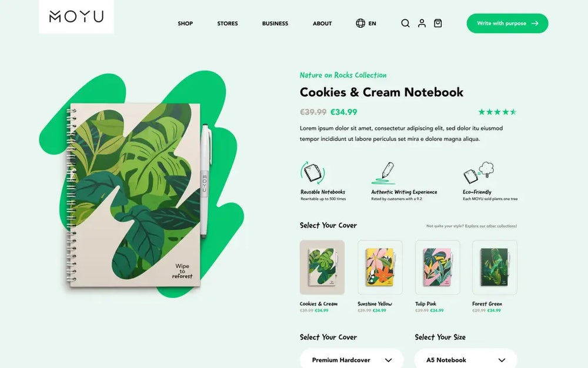The image size is (588, 368).
Task: Click the Authentic Writing Experience pencil icon
Action: 383,173
